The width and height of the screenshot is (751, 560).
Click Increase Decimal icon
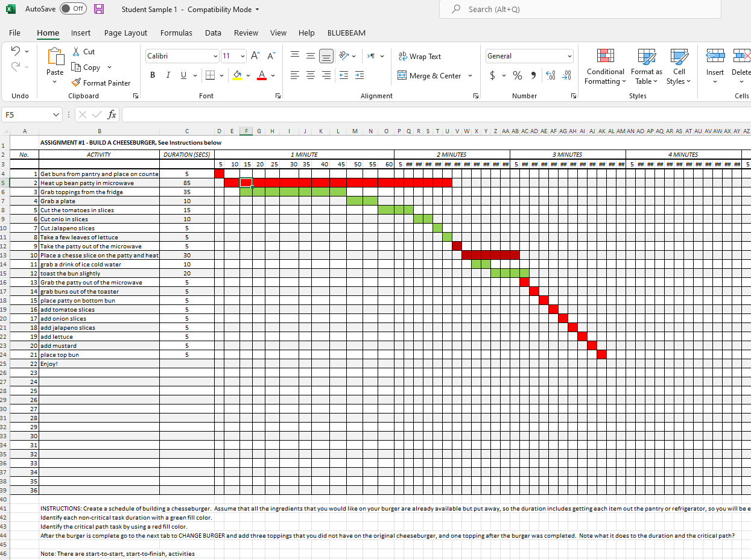[x=550, y=75]
